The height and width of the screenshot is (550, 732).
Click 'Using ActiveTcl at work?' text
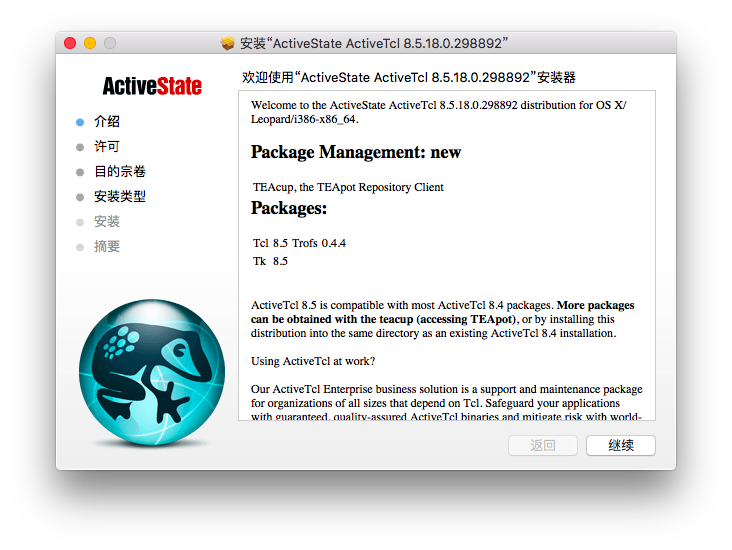313,361
